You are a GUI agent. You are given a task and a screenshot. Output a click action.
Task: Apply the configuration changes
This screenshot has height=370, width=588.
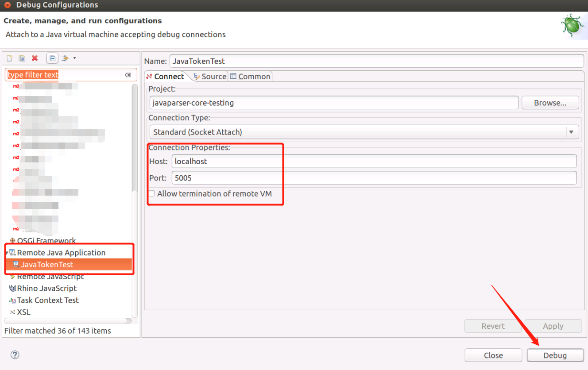pyautogui.click(x=553, y=326)
